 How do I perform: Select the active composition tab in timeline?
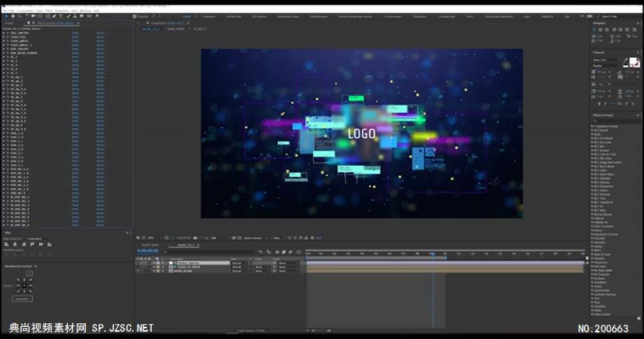[185, 245]
